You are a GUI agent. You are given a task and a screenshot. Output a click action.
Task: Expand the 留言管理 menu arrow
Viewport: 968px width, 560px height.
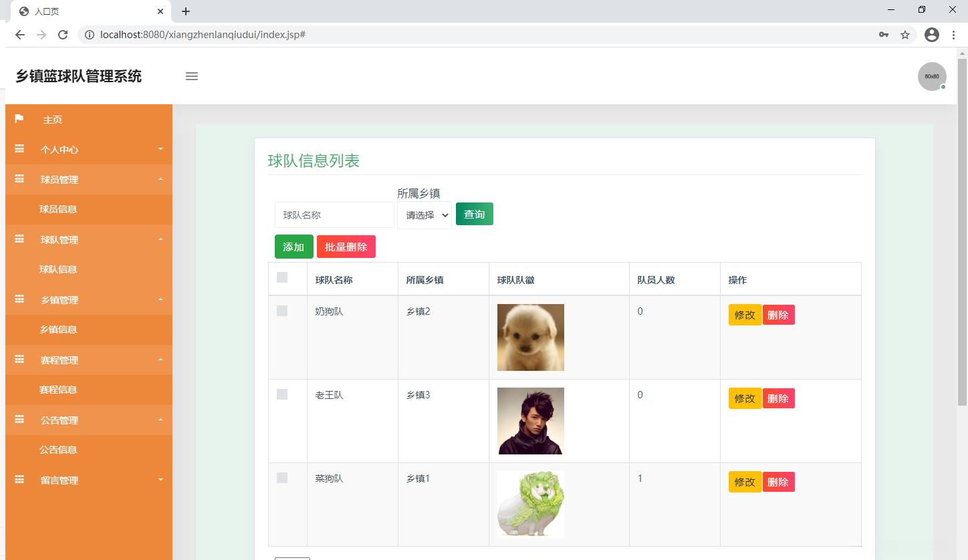(160, 479)
